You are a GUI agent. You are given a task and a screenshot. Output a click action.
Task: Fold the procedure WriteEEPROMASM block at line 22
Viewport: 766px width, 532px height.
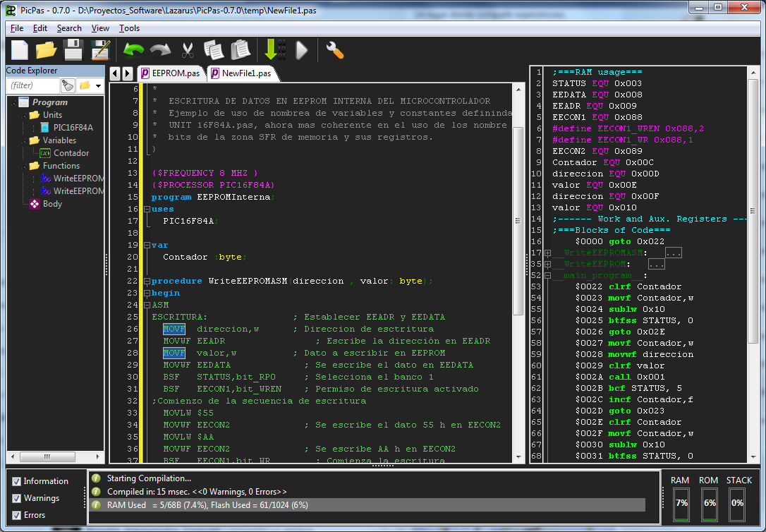pos(147,282)
